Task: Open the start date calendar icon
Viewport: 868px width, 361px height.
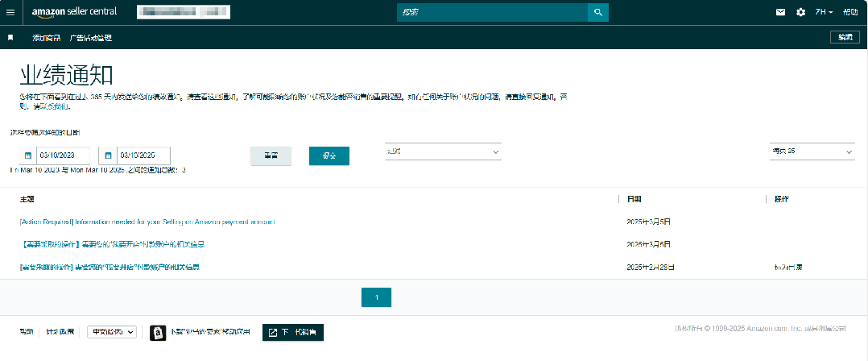Action: pyautogui.click(x=27, y=156)
